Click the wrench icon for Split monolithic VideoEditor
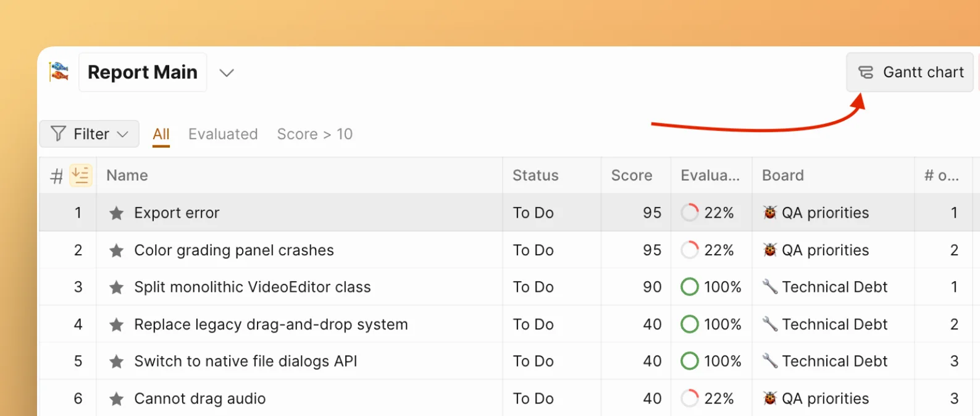Viewport: 980px width, 416px height. (769, 287)
